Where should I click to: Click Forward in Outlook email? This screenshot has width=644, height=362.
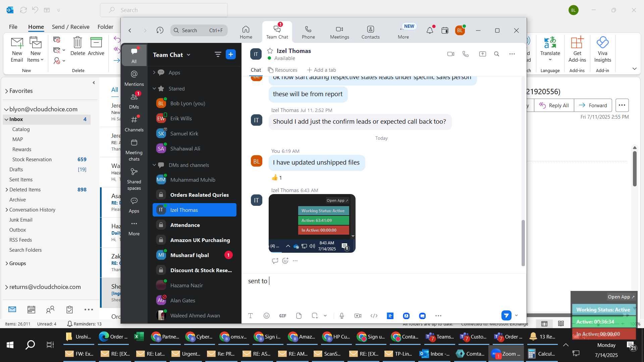pyautogui.click(x=593, y=105)
